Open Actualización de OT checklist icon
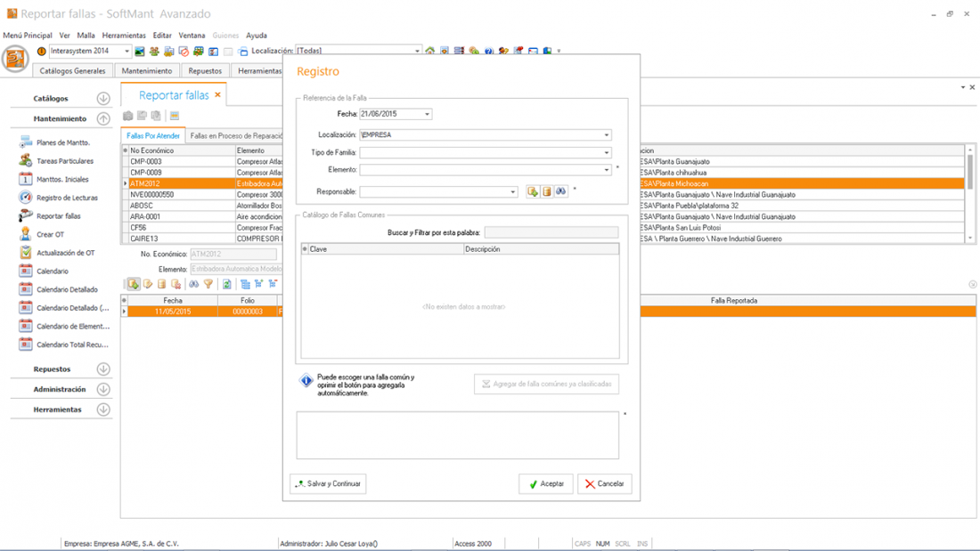This screenshot has height=551, width=980. 26,253
